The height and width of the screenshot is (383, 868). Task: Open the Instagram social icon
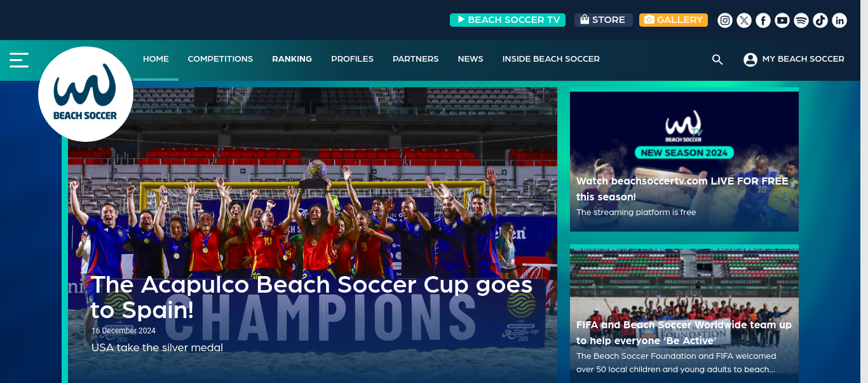pos(725,20)
